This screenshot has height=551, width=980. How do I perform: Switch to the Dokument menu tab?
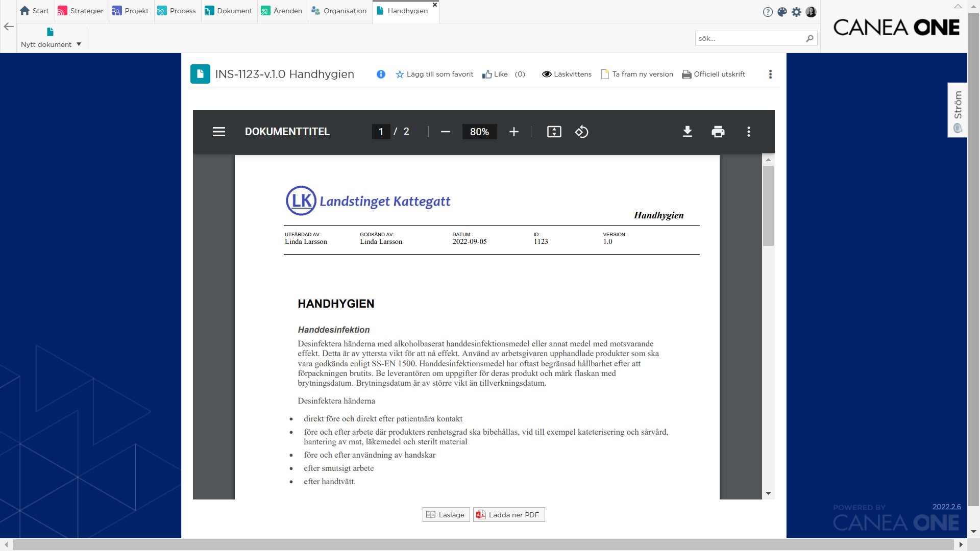[229, 11]
